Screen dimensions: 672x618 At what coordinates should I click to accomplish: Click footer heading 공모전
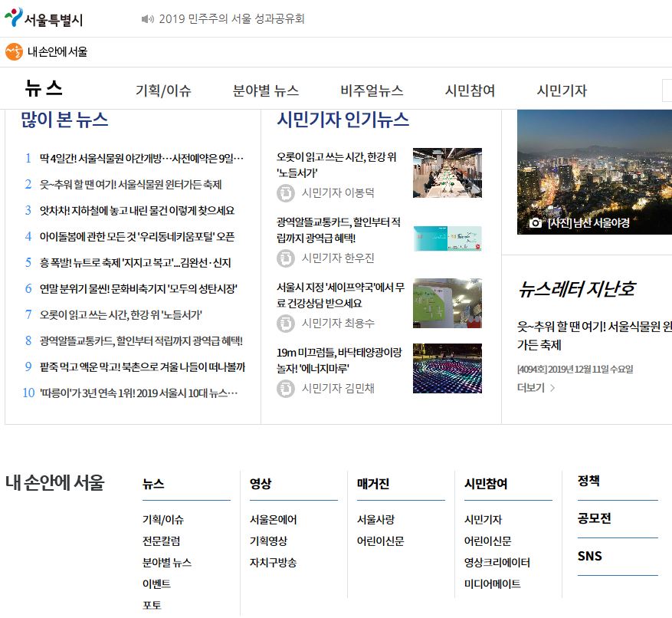(594, 518)
